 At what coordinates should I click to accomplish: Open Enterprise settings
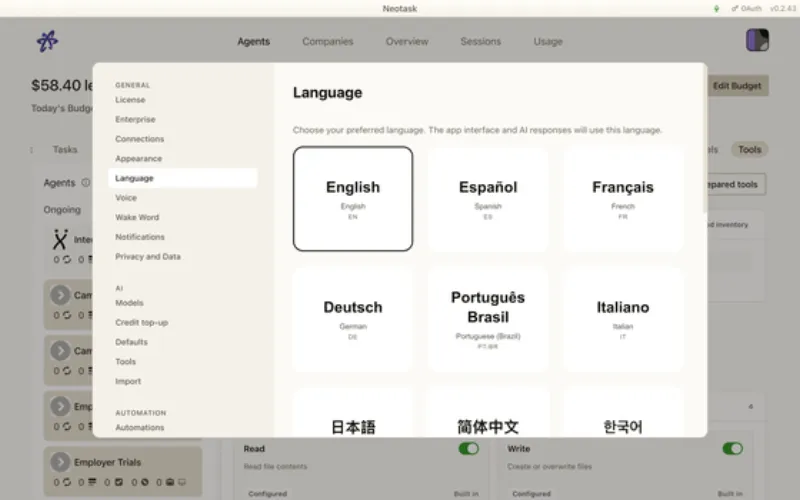[x=183, y=119]
